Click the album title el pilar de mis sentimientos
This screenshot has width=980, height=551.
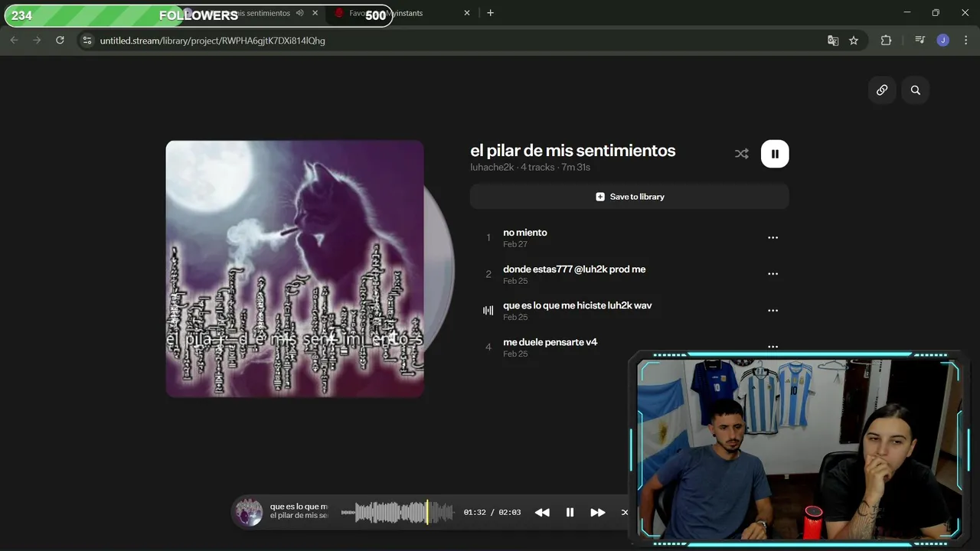click(x=573, y=151)
